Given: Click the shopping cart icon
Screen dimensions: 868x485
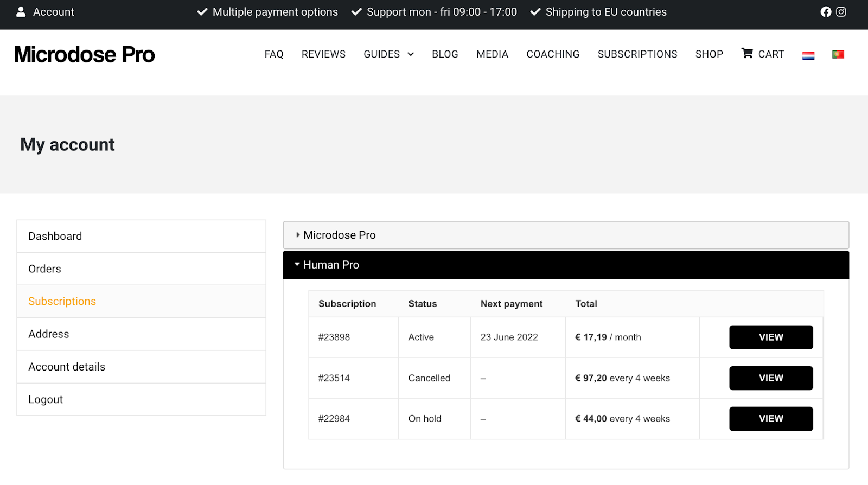Looking at the screenshot, I should [747, 53].
